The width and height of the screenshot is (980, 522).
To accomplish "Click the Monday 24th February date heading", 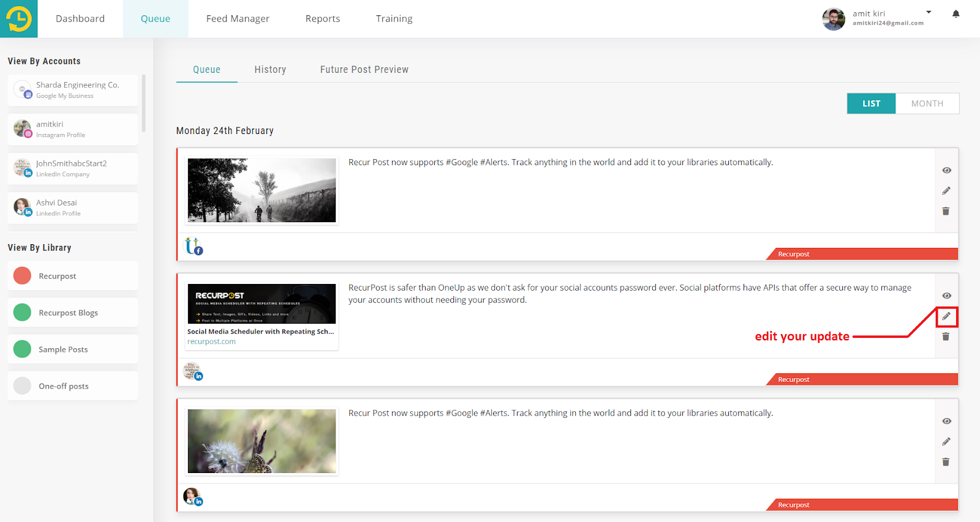I will 225,131.
